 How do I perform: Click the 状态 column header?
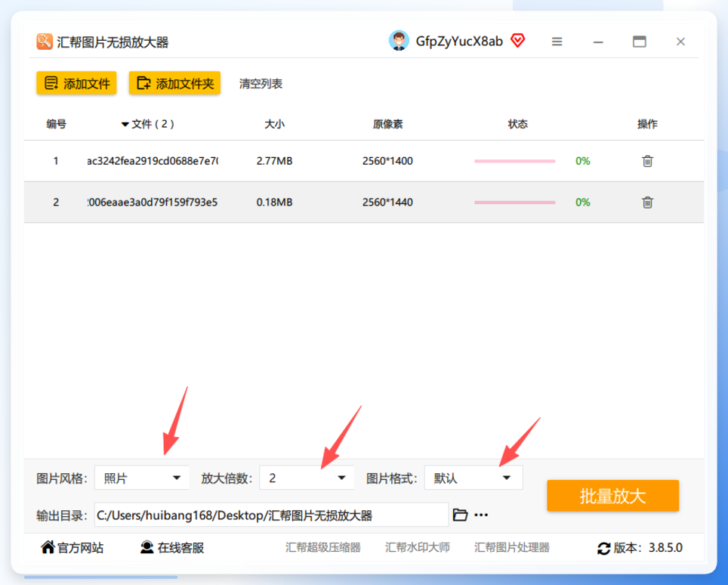click(517, 124)
